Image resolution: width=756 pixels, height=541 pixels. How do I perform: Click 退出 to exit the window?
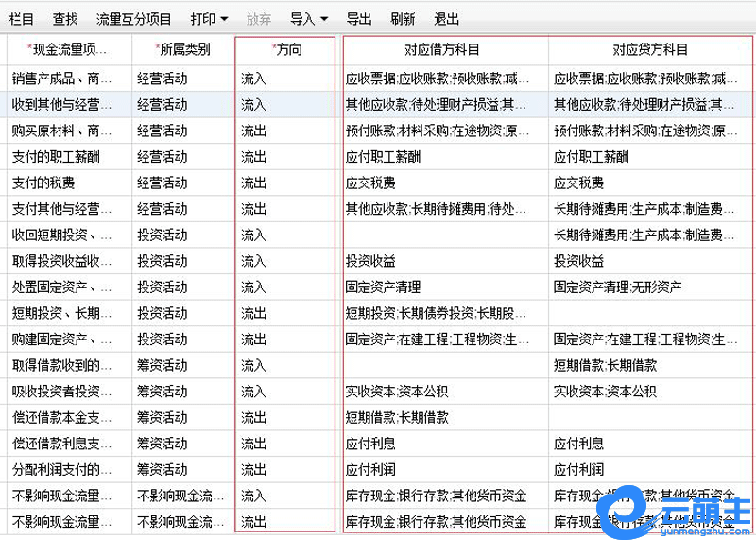point(446,19)
